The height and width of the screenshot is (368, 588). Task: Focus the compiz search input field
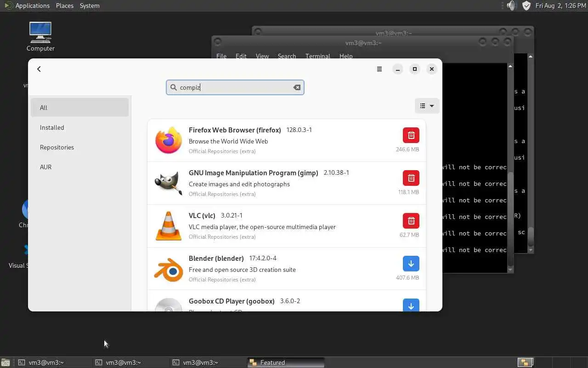(x=235, y=87)
